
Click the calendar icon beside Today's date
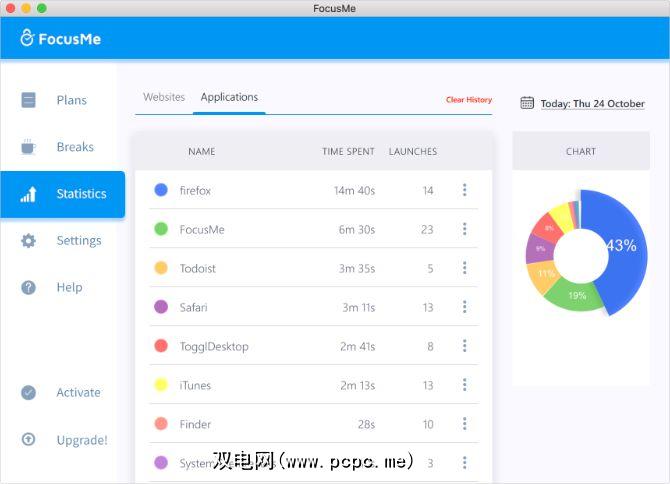tap(527, 103)
